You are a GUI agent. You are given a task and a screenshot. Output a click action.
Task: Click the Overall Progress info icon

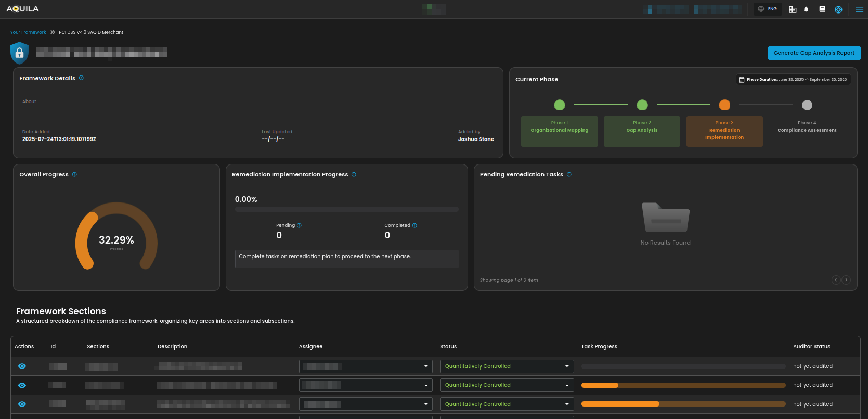74,174
